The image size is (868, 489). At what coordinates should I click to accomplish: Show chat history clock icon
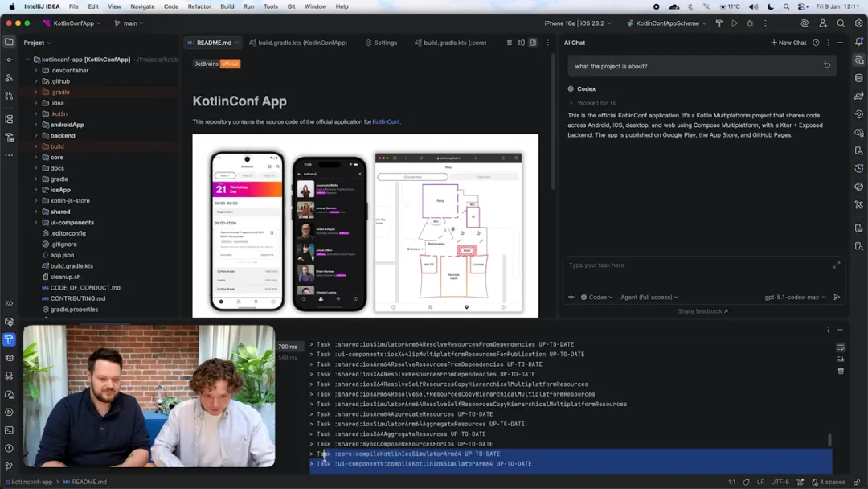point(816,43)
